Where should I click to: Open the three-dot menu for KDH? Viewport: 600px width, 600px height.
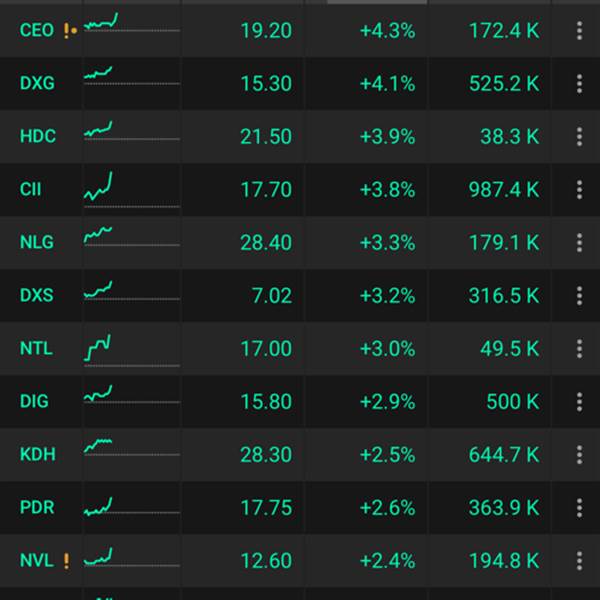click(579, 454)
